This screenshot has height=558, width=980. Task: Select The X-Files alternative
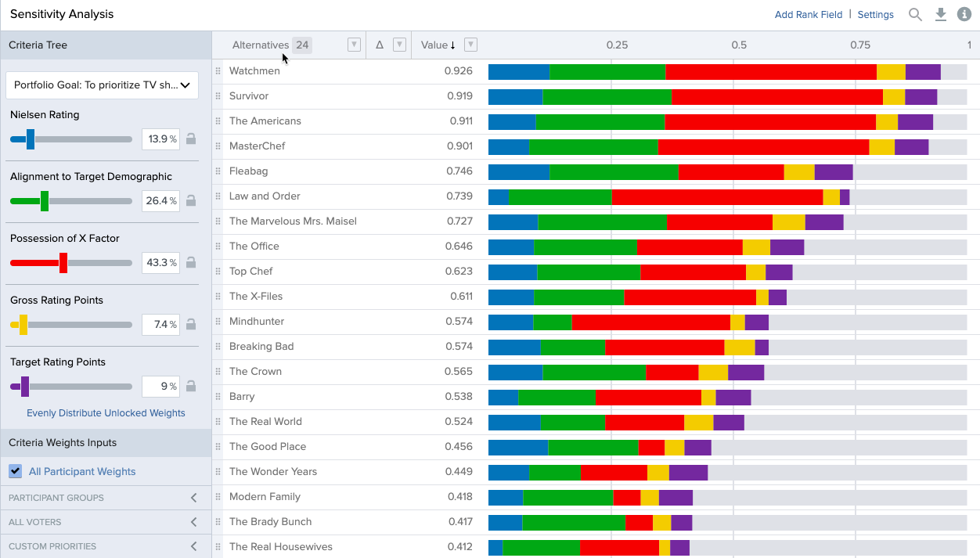[x=256, y=297]
